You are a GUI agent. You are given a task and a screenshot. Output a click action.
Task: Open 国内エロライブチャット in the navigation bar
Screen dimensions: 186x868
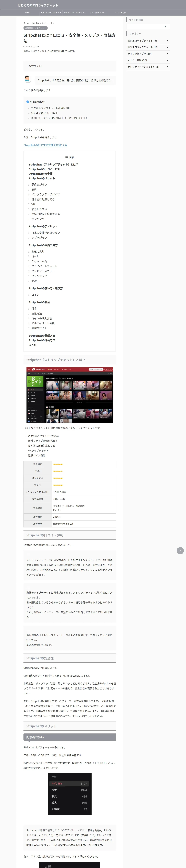point(51,12)
